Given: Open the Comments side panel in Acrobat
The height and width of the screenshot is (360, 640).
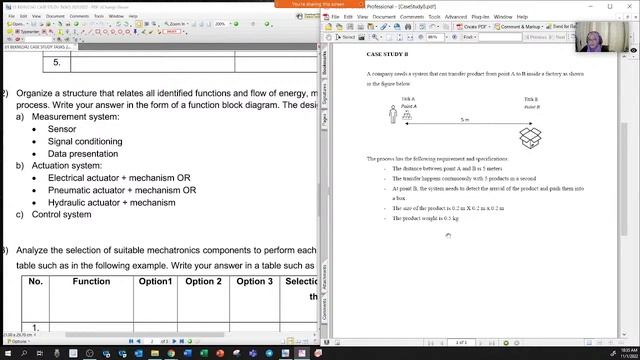Looking at the screenshot, I should tap(324, 310).
